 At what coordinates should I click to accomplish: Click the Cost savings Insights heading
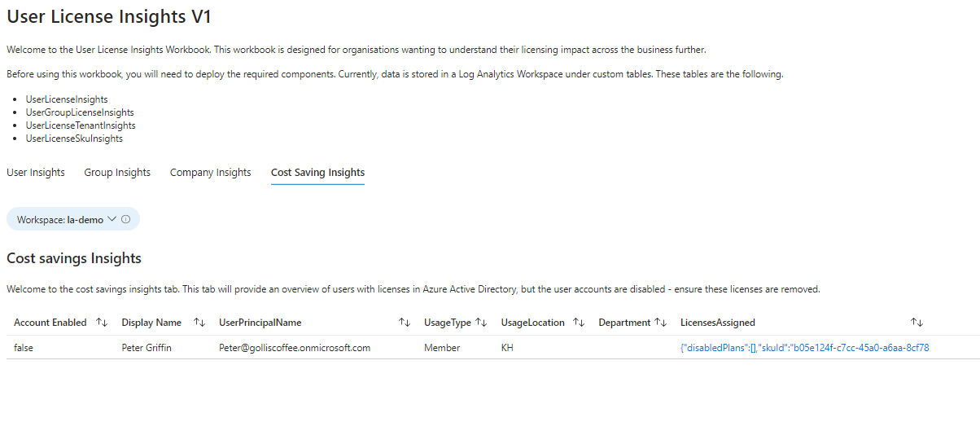pos(74,258)
